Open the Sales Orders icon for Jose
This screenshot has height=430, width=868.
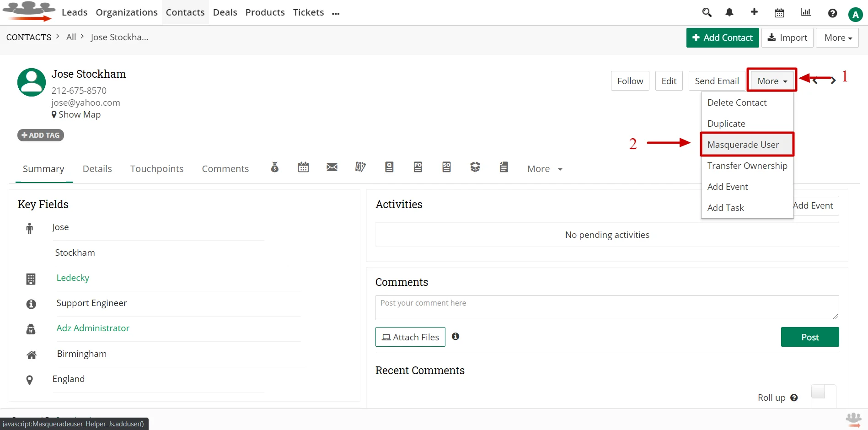(x=446, y=167)
